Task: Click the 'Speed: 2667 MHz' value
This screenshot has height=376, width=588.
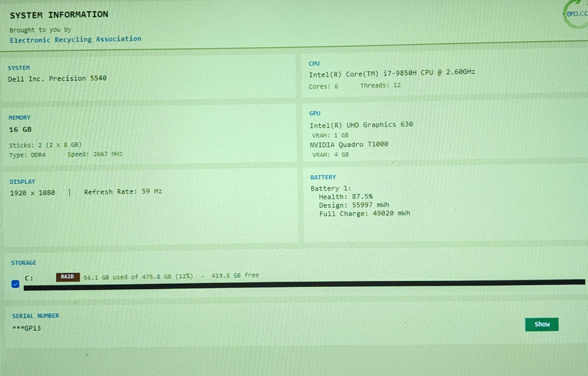Action: [x=95, y=154]
